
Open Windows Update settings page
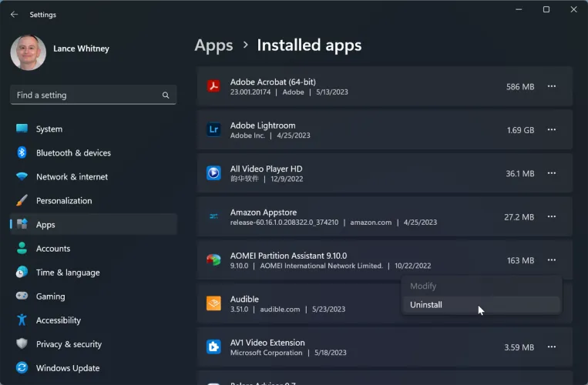click(x=67, y=368)
